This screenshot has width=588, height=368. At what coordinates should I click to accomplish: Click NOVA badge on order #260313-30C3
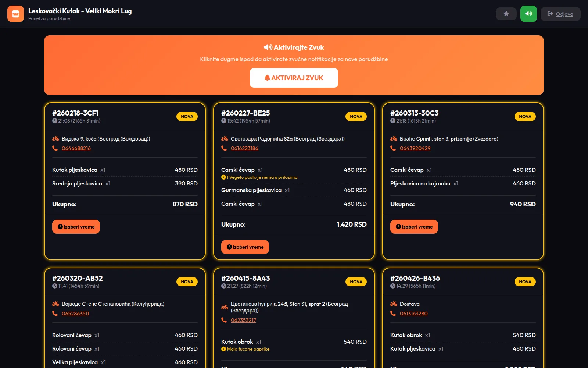click(525, 116)
